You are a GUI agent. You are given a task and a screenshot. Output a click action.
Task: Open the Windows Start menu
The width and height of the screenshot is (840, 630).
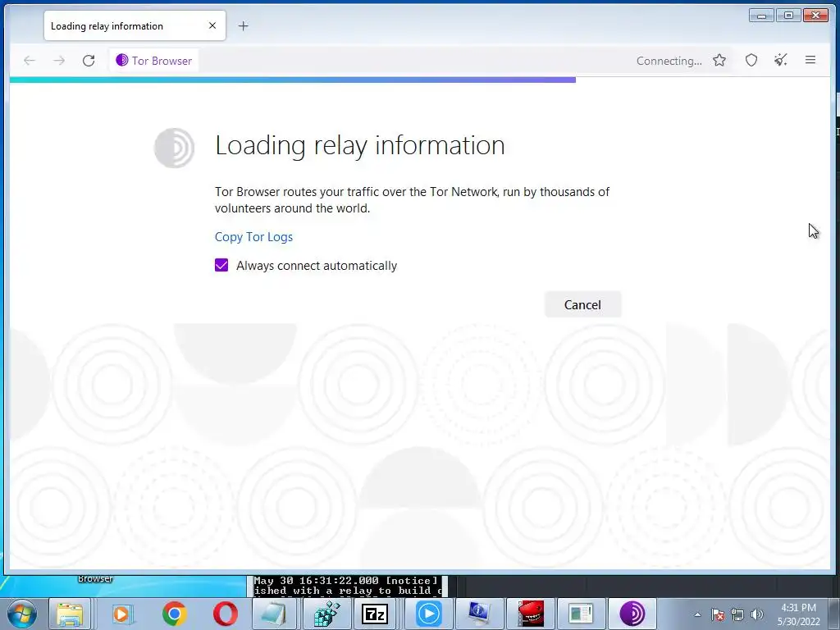pos(22,614)
